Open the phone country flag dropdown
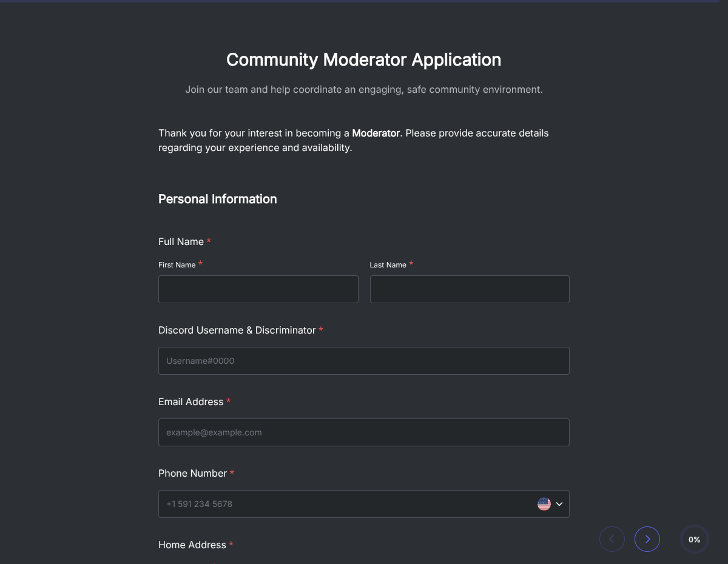This screenshot has height=564, width=728. [551, 504]
